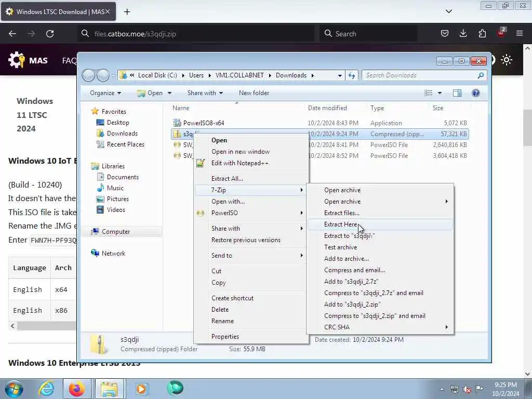Open a new Firefox tab
This screenshot has height=399, width=532.
click(127, 12)
